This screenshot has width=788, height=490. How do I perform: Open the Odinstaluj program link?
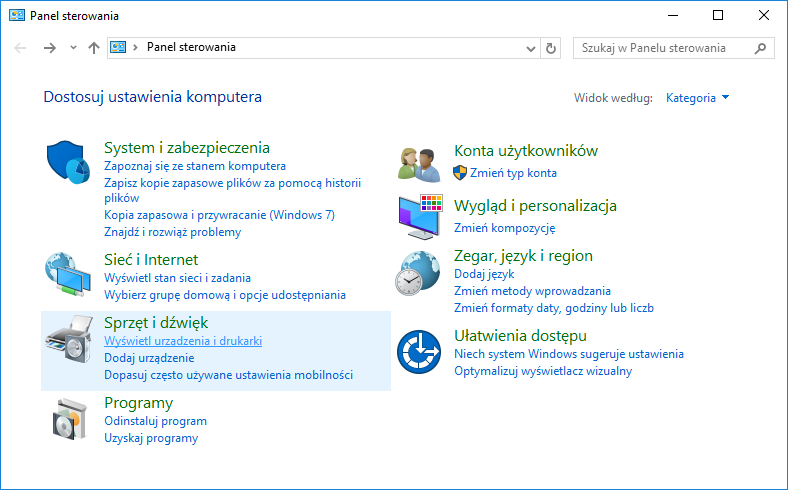pyautogui.click(x=155, y=422)
